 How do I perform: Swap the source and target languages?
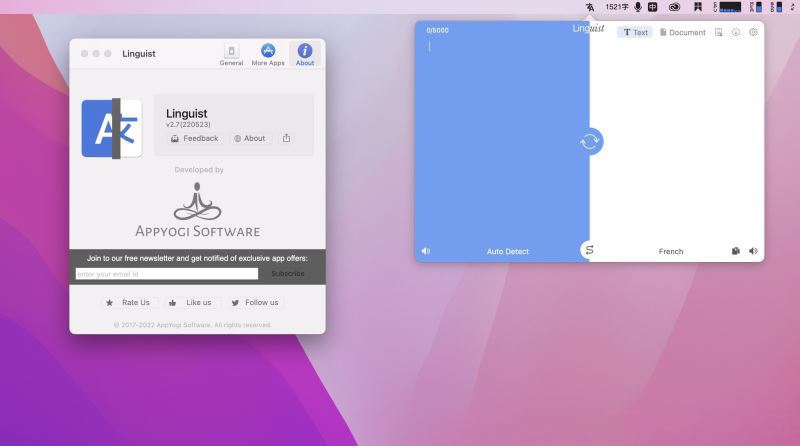589,250
